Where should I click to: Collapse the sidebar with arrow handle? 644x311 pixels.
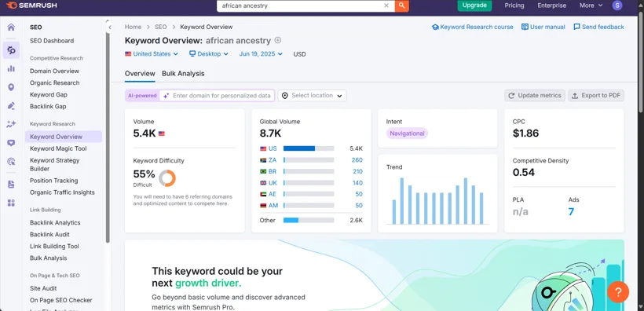[109, 27]
